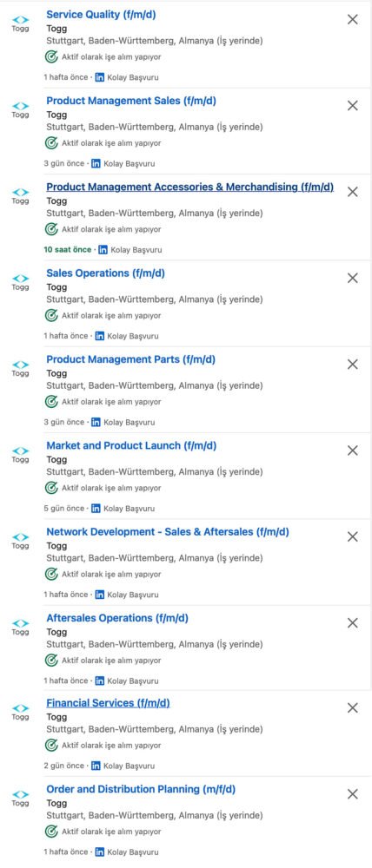
Task: Click Togg logo beside Market and Product Launch
Action: [21, 455]
